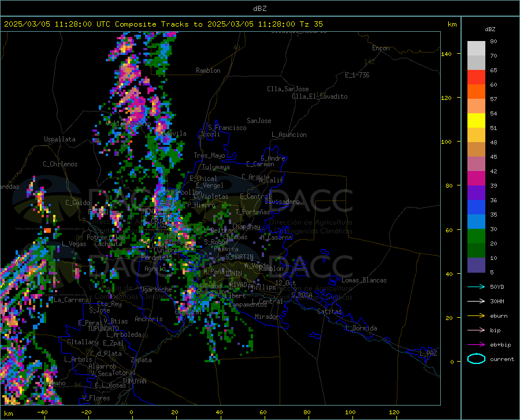Click the 0 km tick on vertical axis
The height and width of the screenshot is (420, 520).
[x=452, y=362]
